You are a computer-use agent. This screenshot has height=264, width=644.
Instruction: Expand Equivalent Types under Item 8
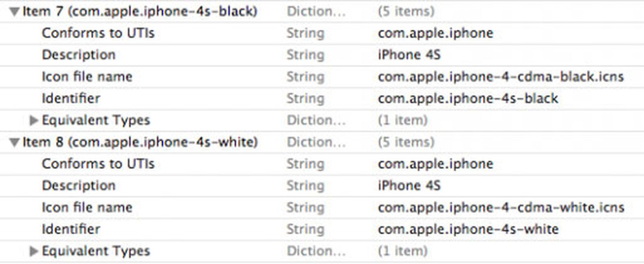34,251
